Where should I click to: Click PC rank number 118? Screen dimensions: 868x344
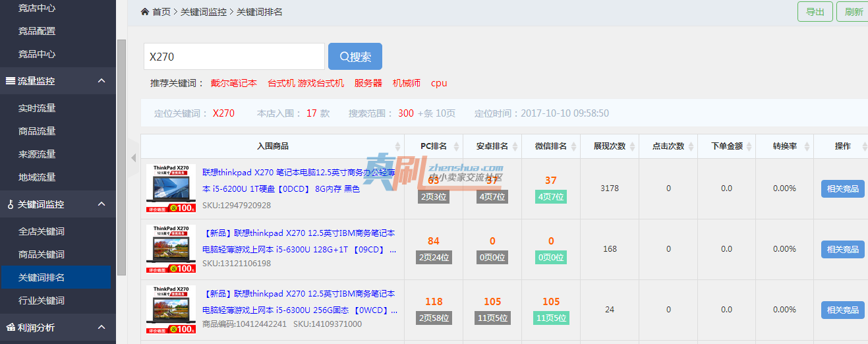434,302
